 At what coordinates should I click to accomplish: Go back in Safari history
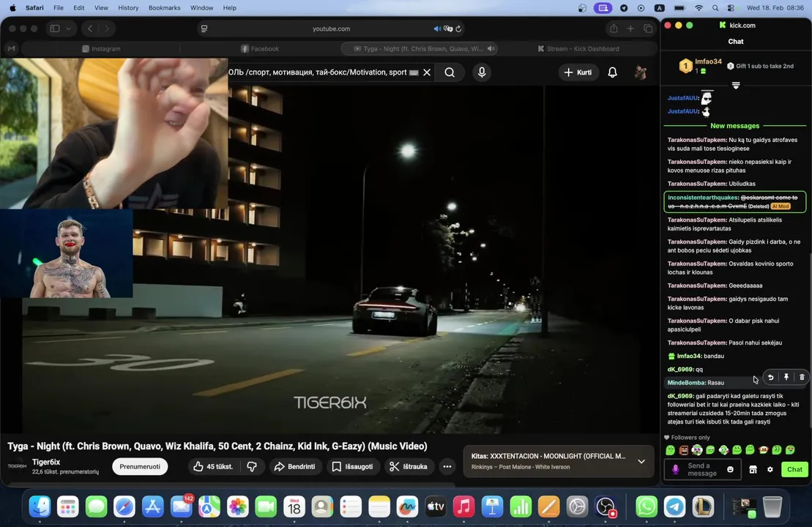(x=90, y=29)
